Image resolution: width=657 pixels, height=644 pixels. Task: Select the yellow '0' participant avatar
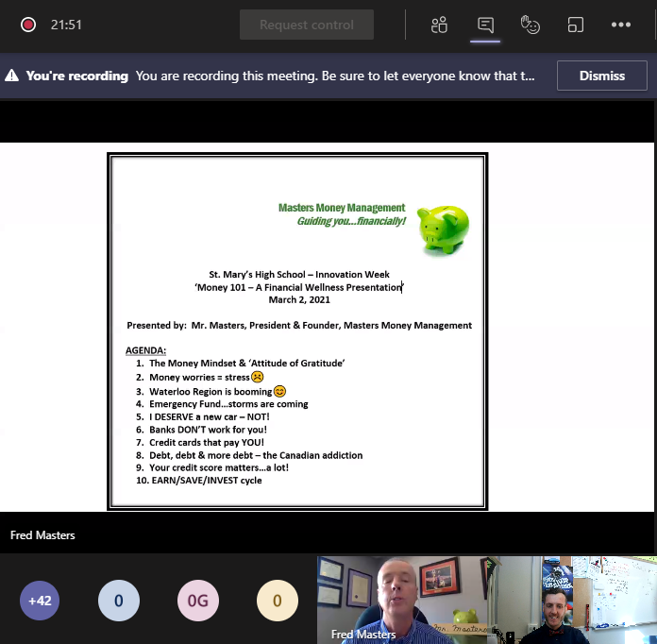pos(277,601)
